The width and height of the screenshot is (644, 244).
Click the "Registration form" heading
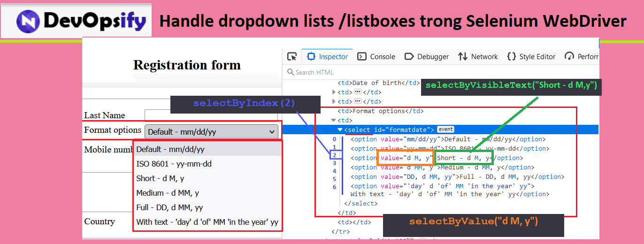187,65
